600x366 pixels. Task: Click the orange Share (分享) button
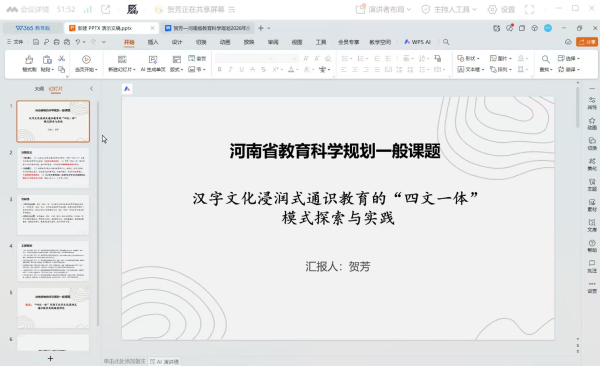pos(587,42)
